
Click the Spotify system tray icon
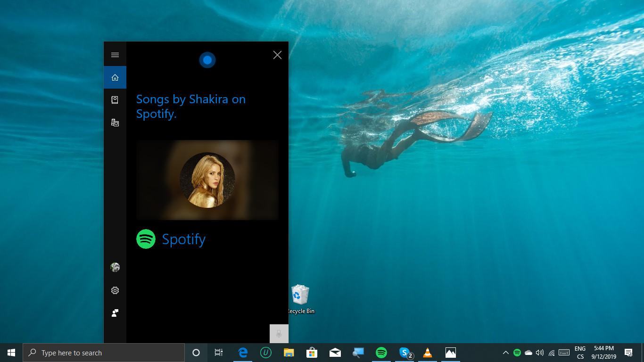tap(517, 353)
